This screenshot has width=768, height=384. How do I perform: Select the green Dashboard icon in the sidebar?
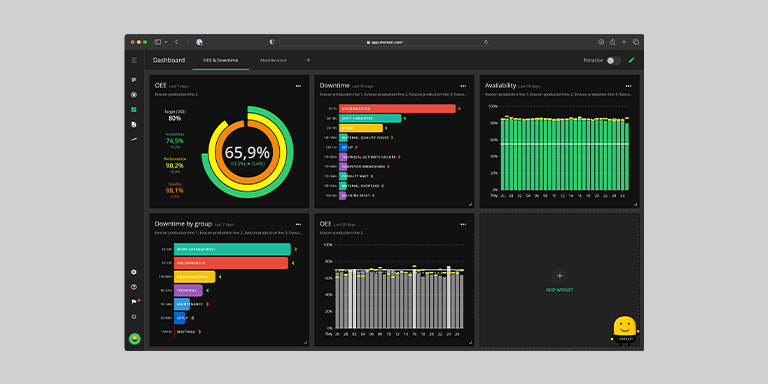(134, 110)
